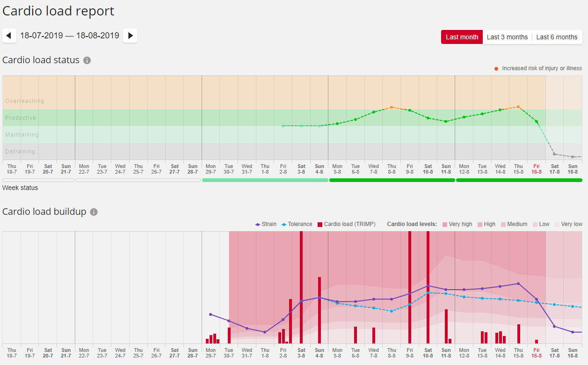
Task: Go to the previous date range
Action: (x=9, y=36)
